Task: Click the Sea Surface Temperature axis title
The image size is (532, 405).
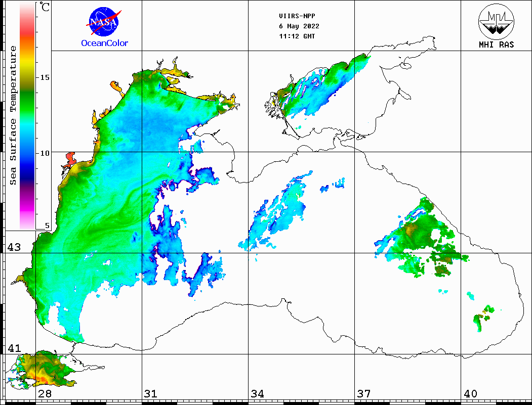Action: click(x=13, y=116)
